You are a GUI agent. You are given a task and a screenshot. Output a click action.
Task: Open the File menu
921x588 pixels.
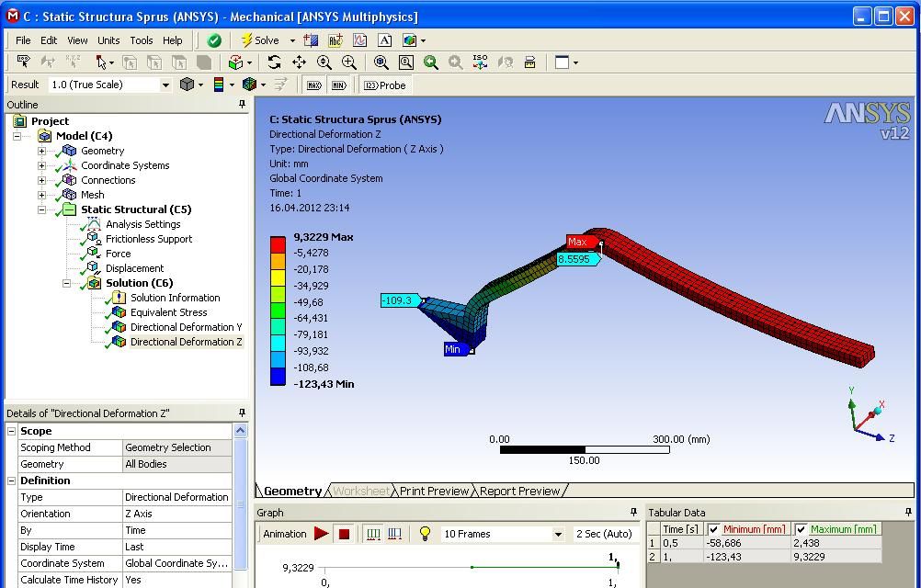23,40
